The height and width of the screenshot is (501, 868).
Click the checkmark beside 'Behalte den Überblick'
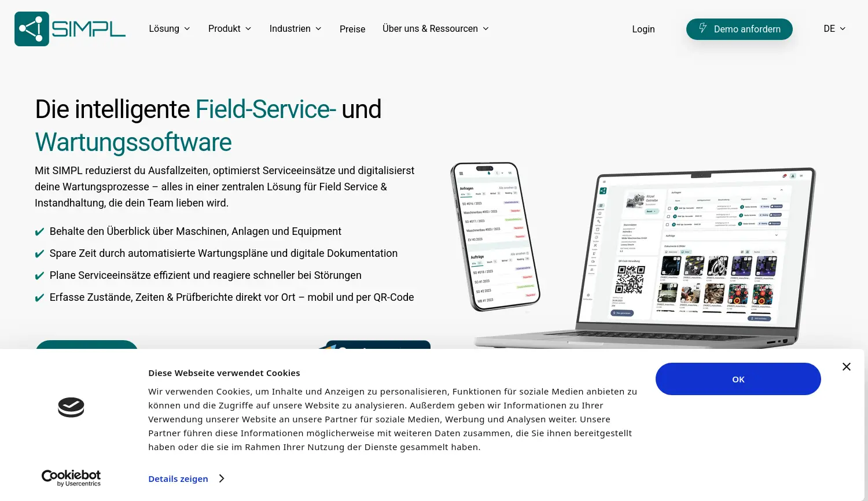point(39,232)
